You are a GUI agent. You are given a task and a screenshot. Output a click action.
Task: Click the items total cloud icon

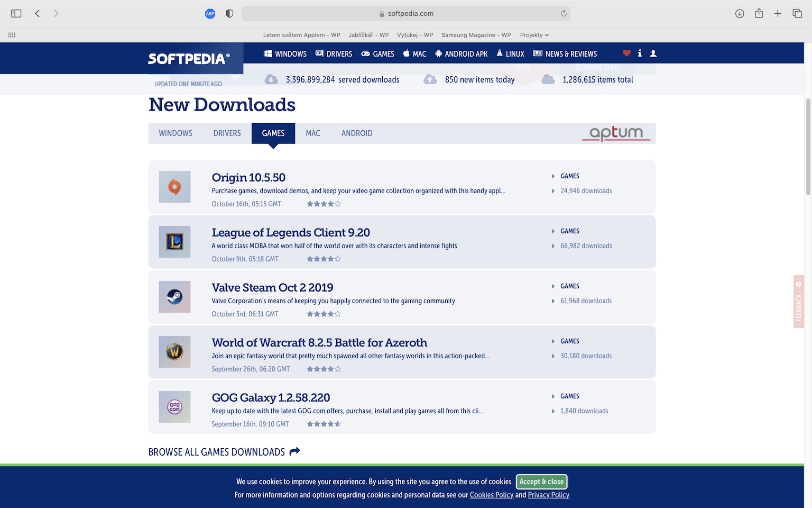click(548, 79)
